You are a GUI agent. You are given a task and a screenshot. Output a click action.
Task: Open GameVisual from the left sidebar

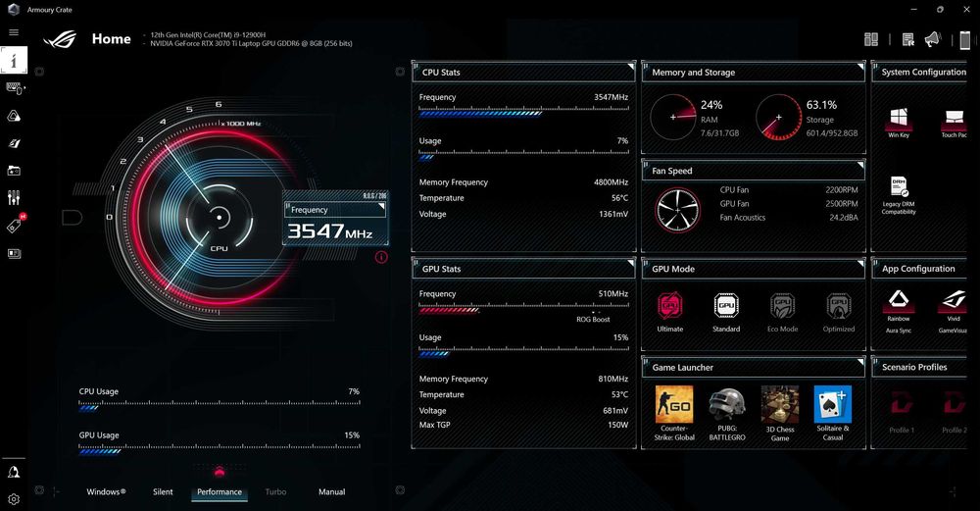[x=14, y=143]
